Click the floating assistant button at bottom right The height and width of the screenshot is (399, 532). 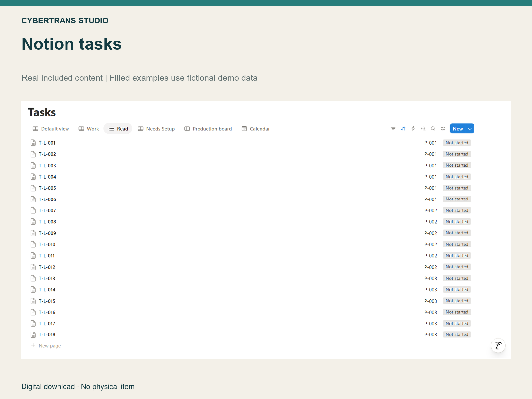click(498, 346)
